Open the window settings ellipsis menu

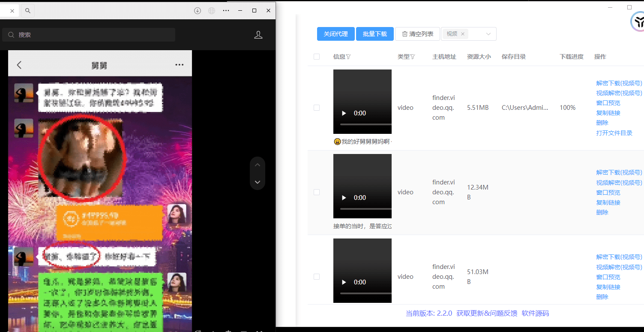pos(226,11)
